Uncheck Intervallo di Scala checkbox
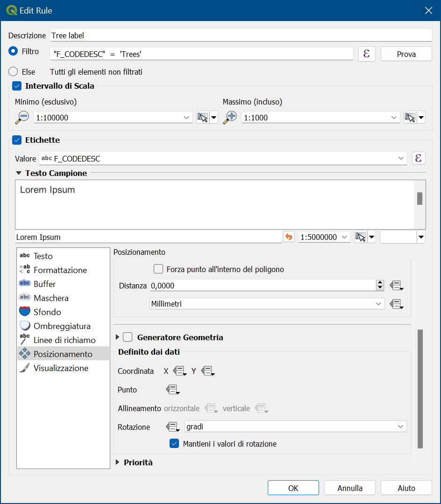The width and height of the screenshot is (441, 504). (x=17, y=86)
